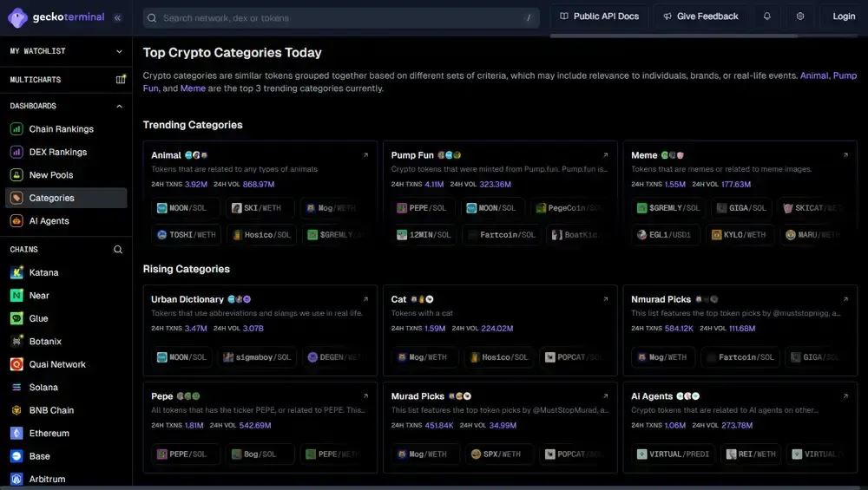
Task: Open settings gear icon in header
Action: [800, 16]
